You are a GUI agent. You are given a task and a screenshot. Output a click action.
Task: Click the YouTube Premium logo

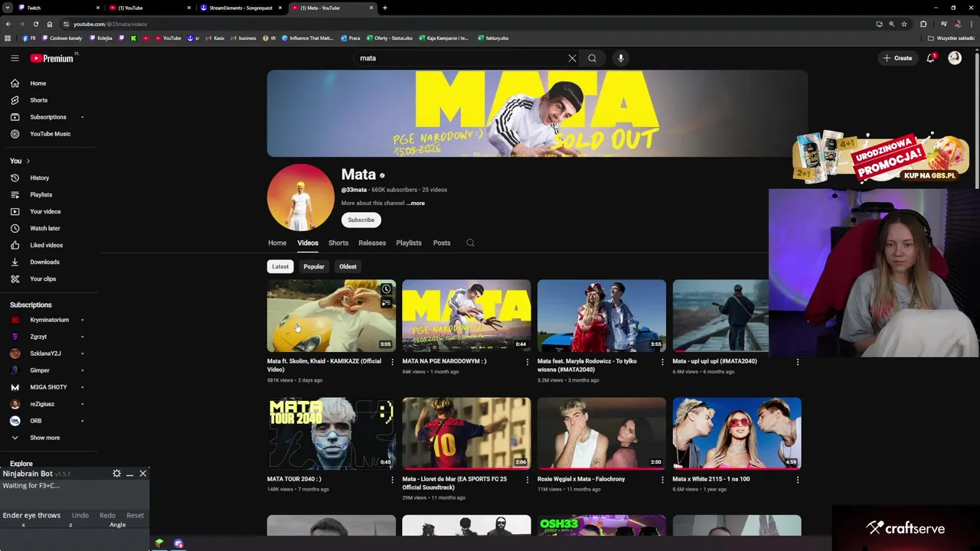pos(52,58)
